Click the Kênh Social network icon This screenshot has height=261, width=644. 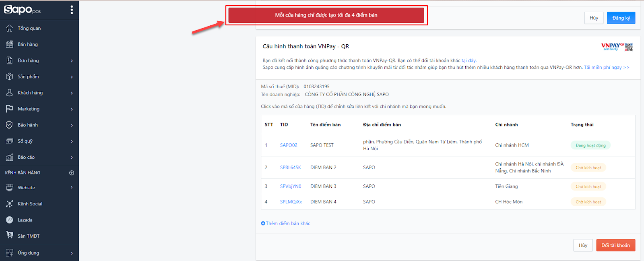pyautogui.click(x=9, y=204)
